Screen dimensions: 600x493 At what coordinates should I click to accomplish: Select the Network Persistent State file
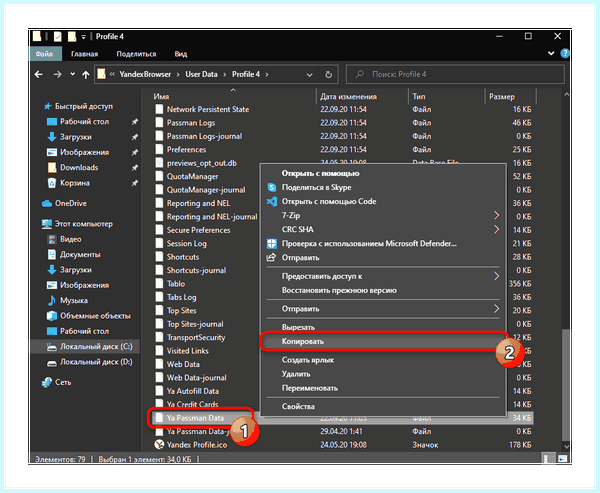[208, 109]
